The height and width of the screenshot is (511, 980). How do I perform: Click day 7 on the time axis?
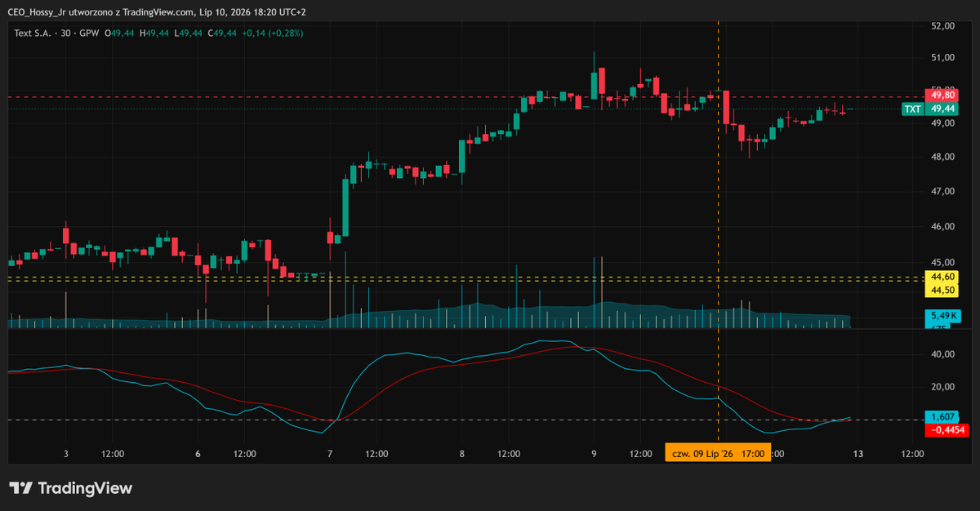pyautogui.click(x=330, y=453)
